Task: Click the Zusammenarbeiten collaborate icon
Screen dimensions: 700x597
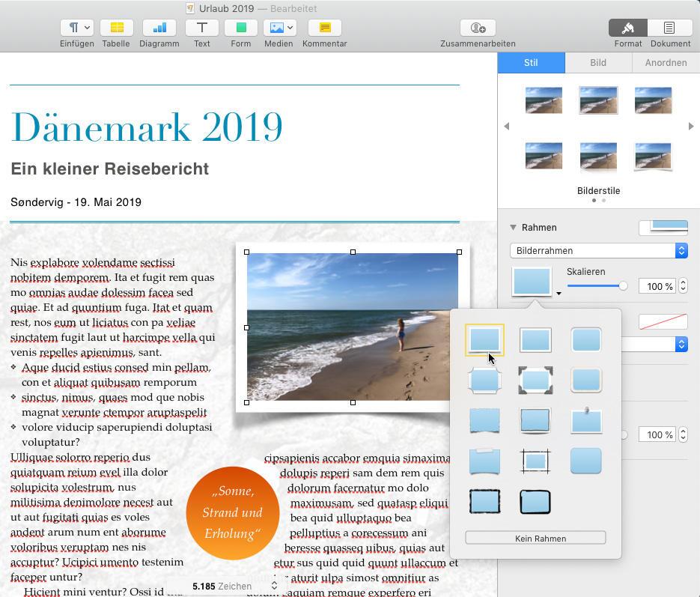Action: (x=478, y=28)
